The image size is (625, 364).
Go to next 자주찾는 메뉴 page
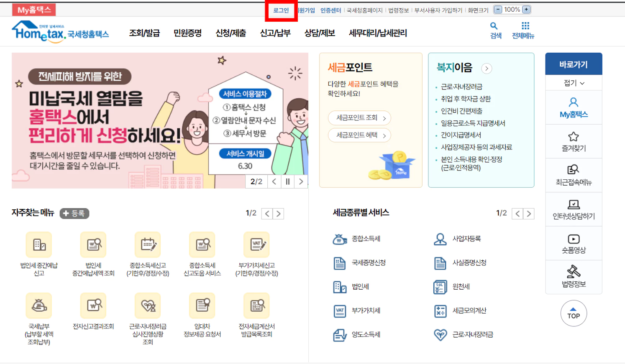point(279,214)
